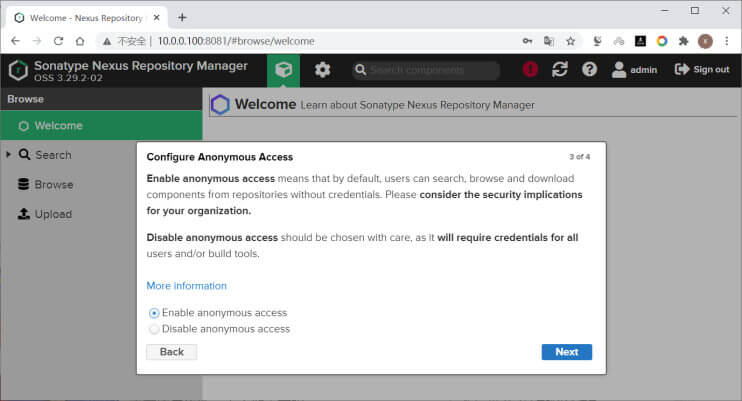Open the Chrome profile avatar
The width and height of the screenshot is (742, 401).
705,41
